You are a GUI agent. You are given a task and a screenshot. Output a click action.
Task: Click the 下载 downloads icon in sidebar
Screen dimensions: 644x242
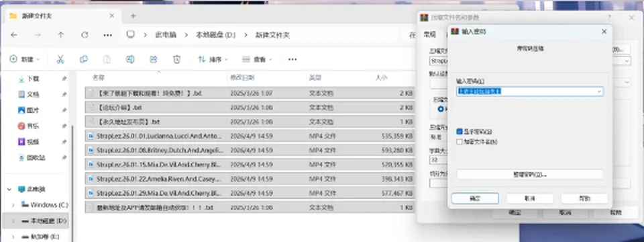(21, 79)
